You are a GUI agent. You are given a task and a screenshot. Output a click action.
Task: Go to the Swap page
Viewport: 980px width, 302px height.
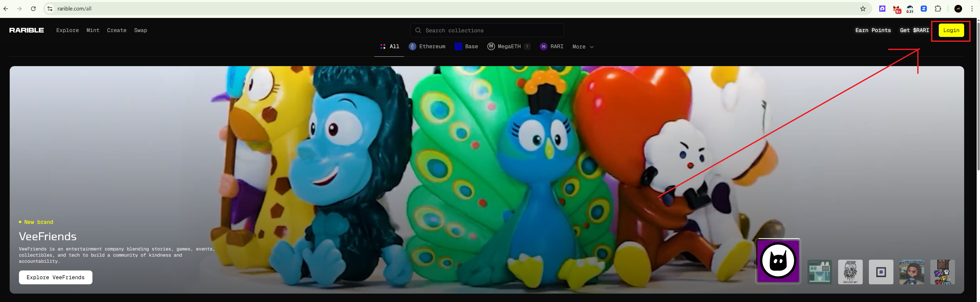140,30
